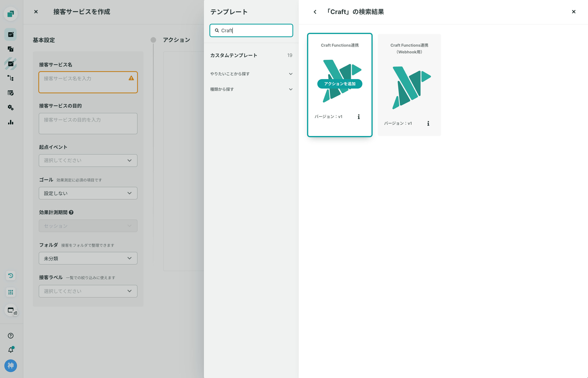Expand やりたいことから探す section
Image resolution: width=588 pixels, height=378 pixels.
251,74
